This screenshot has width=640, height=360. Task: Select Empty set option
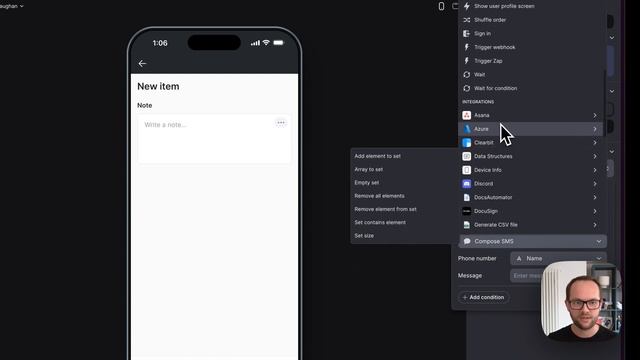coord(367,182)
